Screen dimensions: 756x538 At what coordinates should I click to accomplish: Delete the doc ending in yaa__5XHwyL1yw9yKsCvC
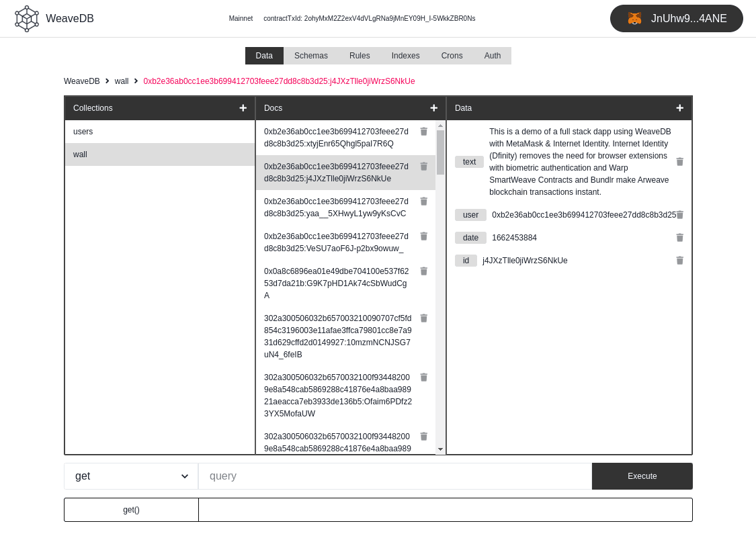click(424, 201)
